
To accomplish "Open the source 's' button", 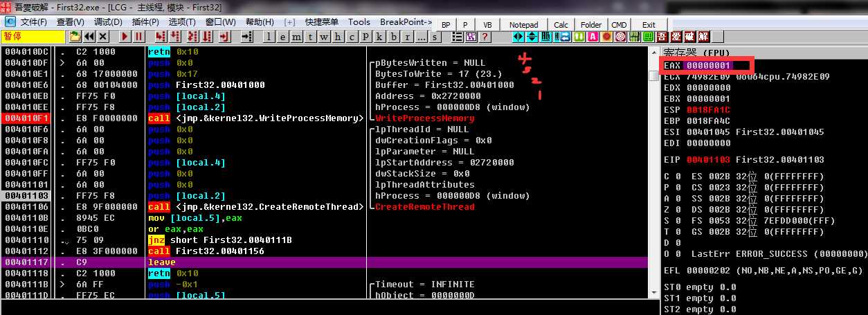I will (435, 37).
